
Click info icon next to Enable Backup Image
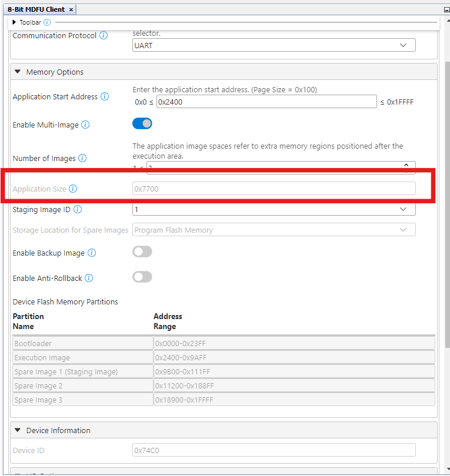click(92, 253)
